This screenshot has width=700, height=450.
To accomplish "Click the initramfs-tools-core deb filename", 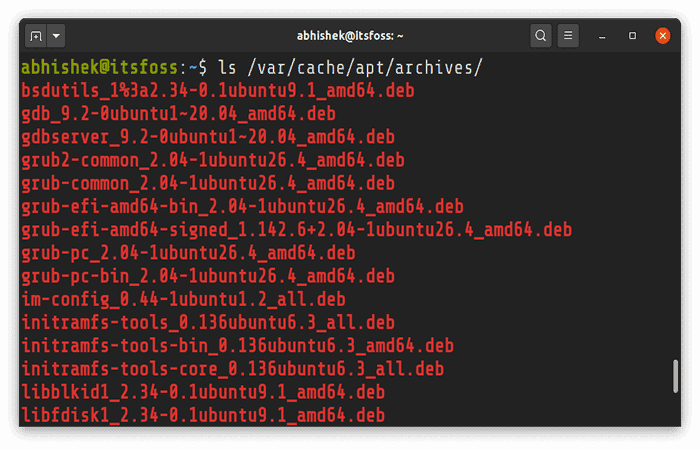I will [233, 369].
